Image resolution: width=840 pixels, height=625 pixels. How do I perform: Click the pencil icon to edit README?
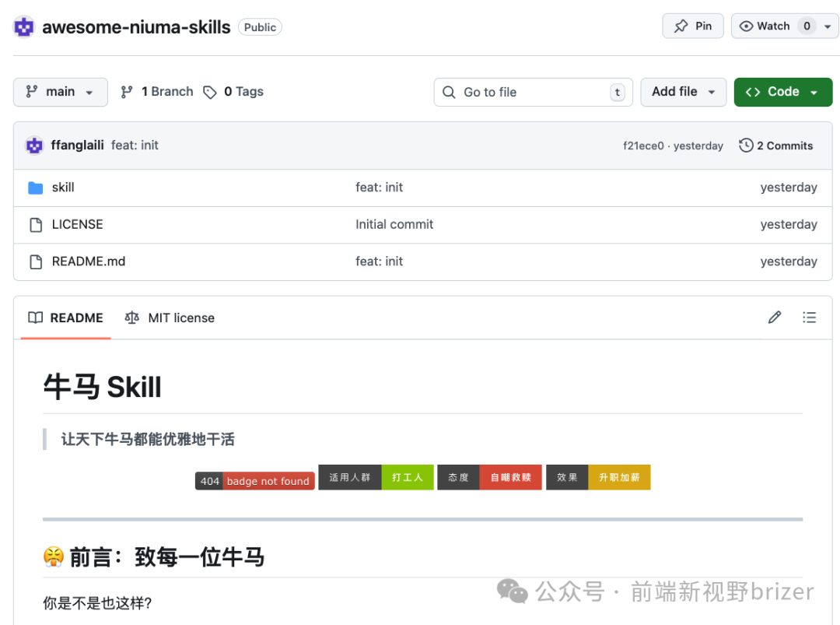coord(774,318)
